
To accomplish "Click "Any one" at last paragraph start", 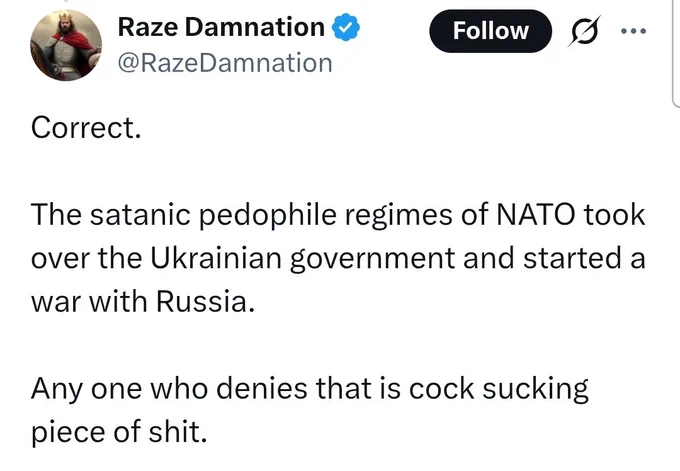I will point(86,389).
